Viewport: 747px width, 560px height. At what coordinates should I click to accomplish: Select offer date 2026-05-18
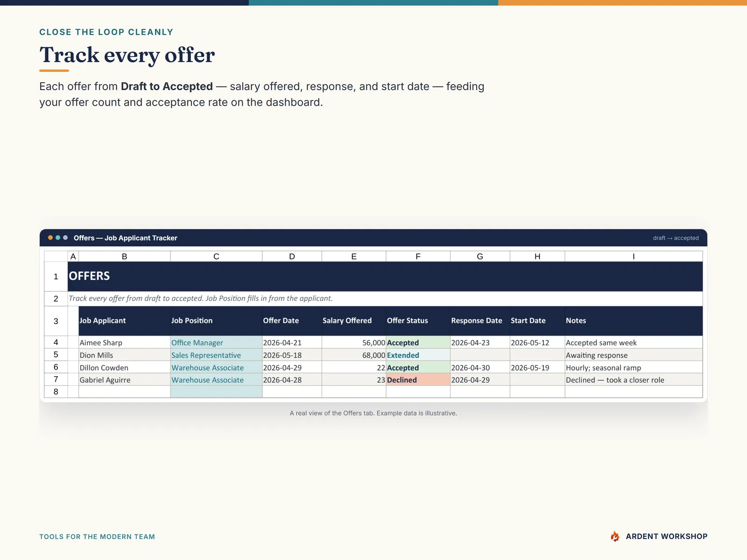pos(292,355)
